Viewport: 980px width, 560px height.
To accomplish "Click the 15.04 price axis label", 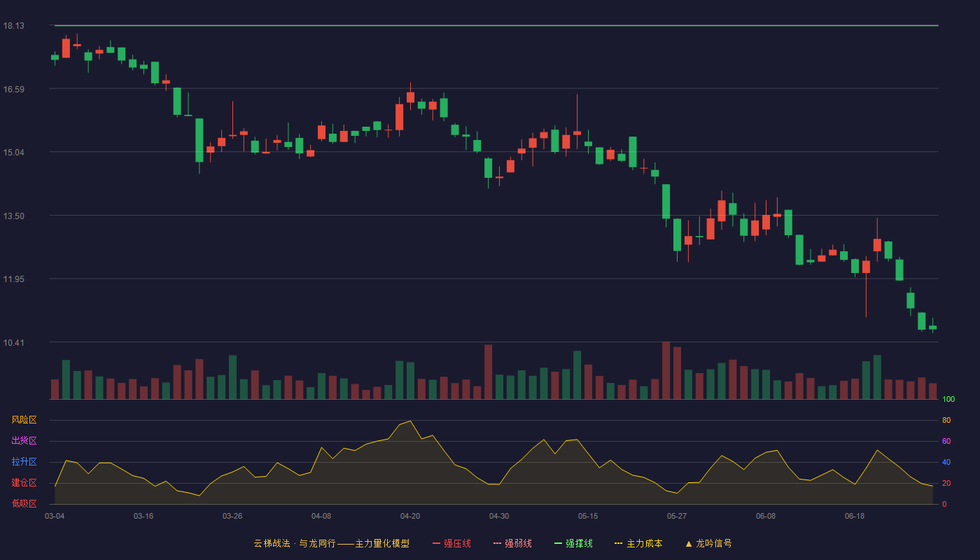I will click(14, 153).
